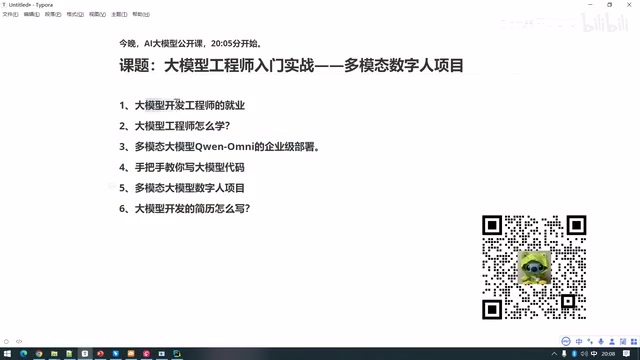This screenshot has height=360, width=640.
Task: Click the microphone tray icon
Action: (564, 353)
